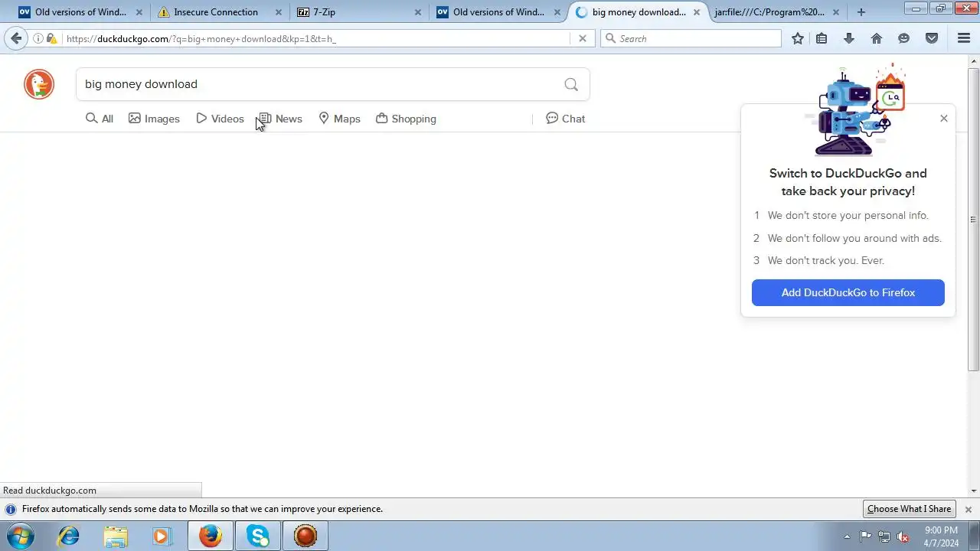980x551 pixels.
Task: Select the News results filter
Action: click(x=281, y=119)
